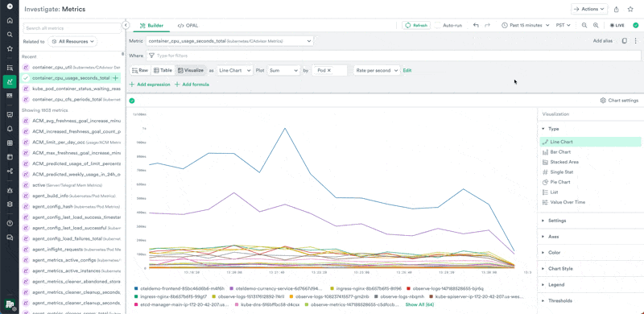Click the undo arrow icon
The image size is (644, 314).
476,26
